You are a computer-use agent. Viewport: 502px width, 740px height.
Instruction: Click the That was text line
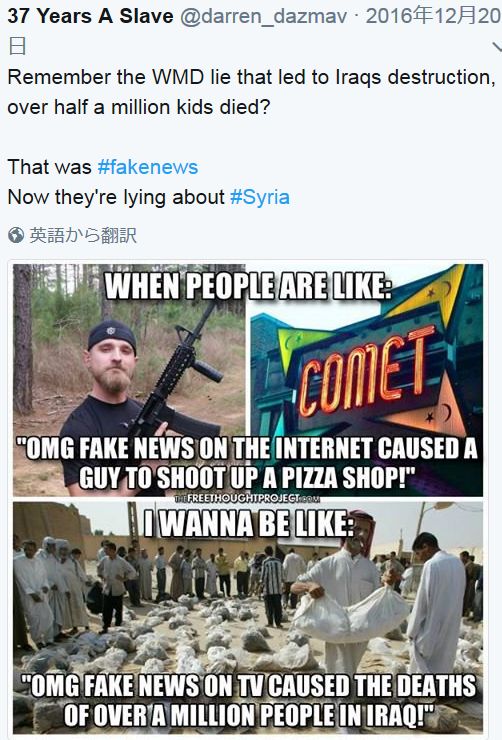tap(50, 167)
